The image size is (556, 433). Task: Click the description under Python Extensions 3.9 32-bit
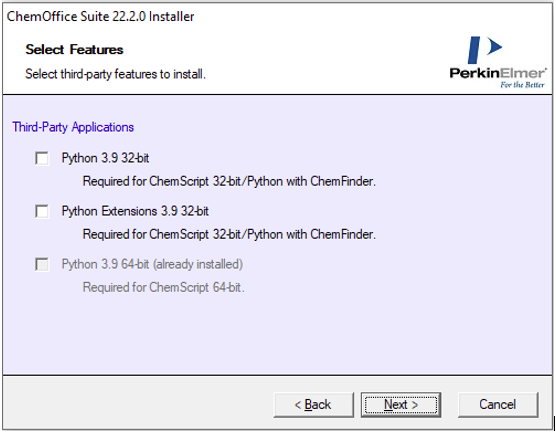(229, 234)
